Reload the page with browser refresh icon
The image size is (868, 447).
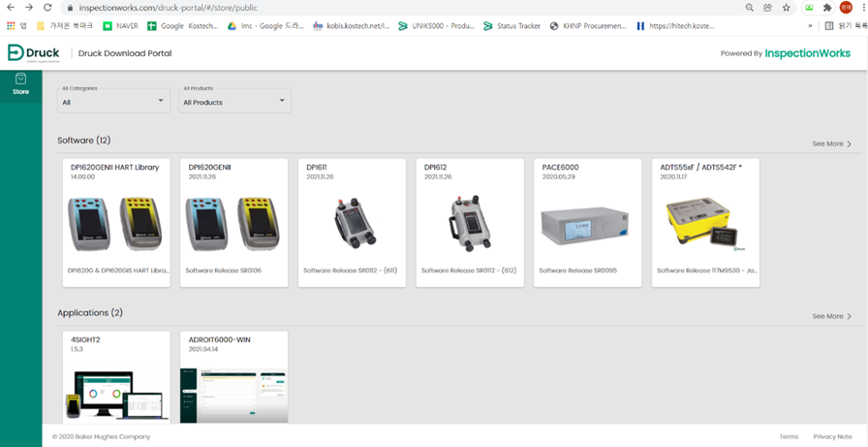(47, 7)
